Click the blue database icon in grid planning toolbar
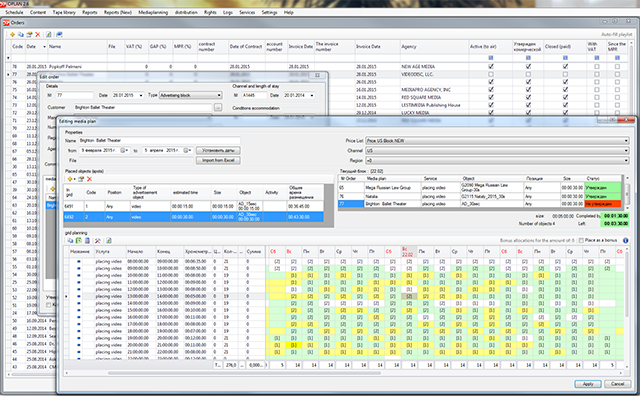This screenshot has width=640, height=396. (x=87, y=240)
